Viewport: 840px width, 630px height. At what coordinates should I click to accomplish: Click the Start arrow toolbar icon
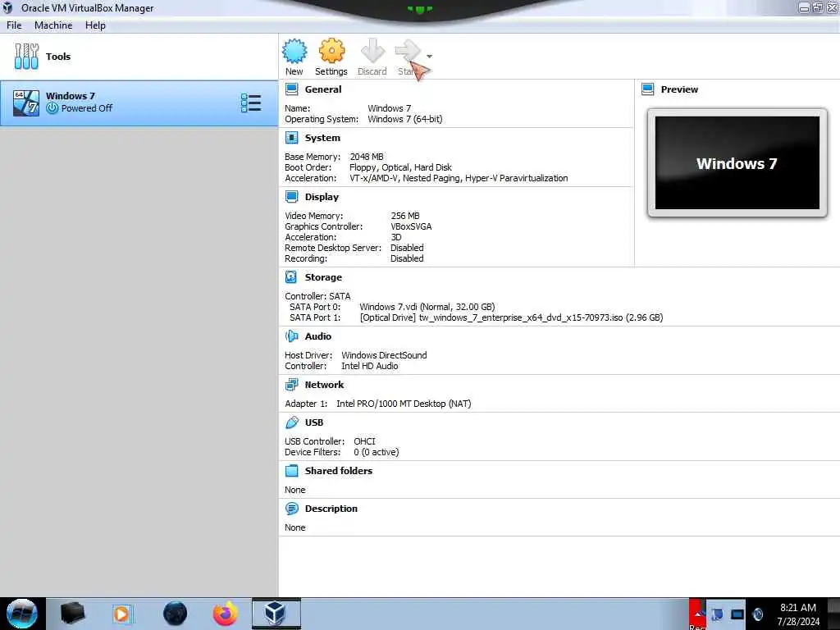pos(408,51)
